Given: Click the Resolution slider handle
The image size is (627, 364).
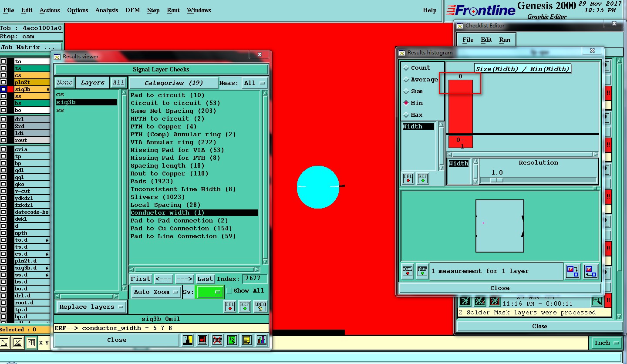Looking at the screenshot, I should 496,180.
